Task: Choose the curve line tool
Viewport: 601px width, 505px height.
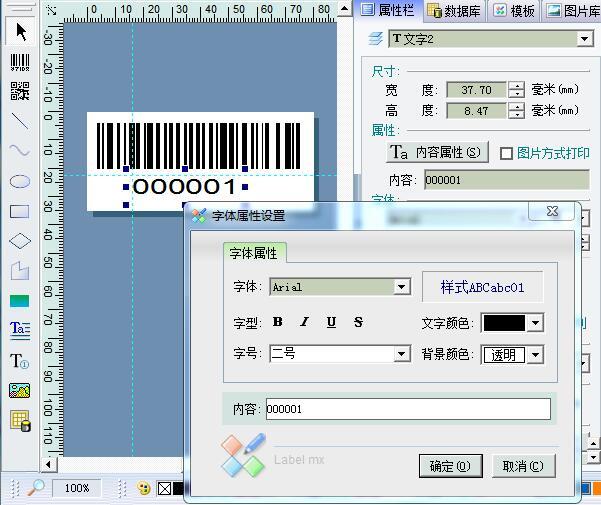Action: tap(20, 150)
